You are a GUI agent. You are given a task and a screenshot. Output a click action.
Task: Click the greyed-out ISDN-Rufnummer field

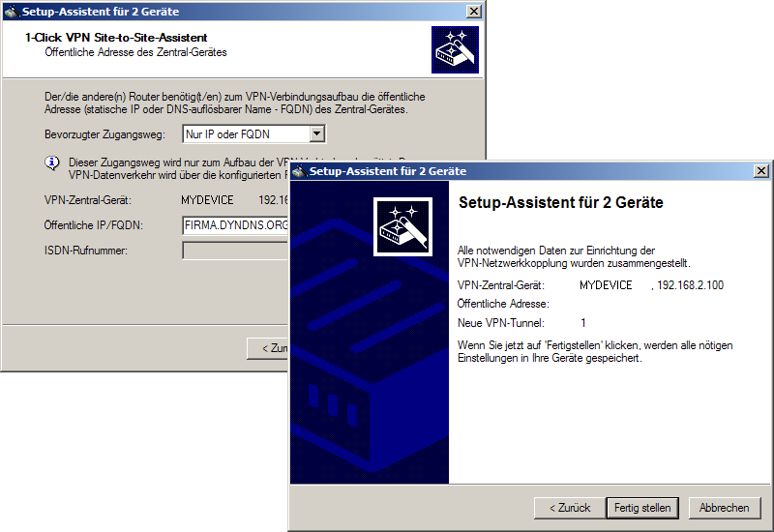235,251
